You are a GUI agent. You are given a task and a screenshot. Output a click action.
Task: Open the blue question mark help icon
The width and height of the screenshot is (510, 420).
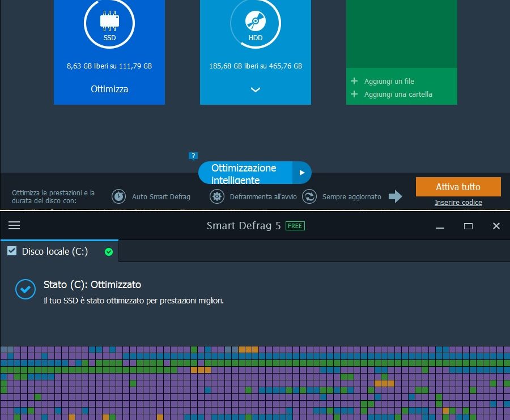pyautogui.click(x=193, y=156)
